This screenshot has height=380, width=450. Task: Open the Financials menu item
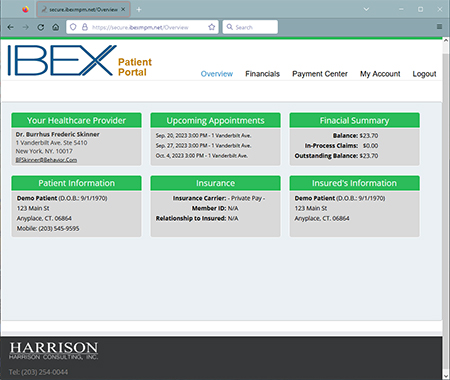click(x=262, y=74)
